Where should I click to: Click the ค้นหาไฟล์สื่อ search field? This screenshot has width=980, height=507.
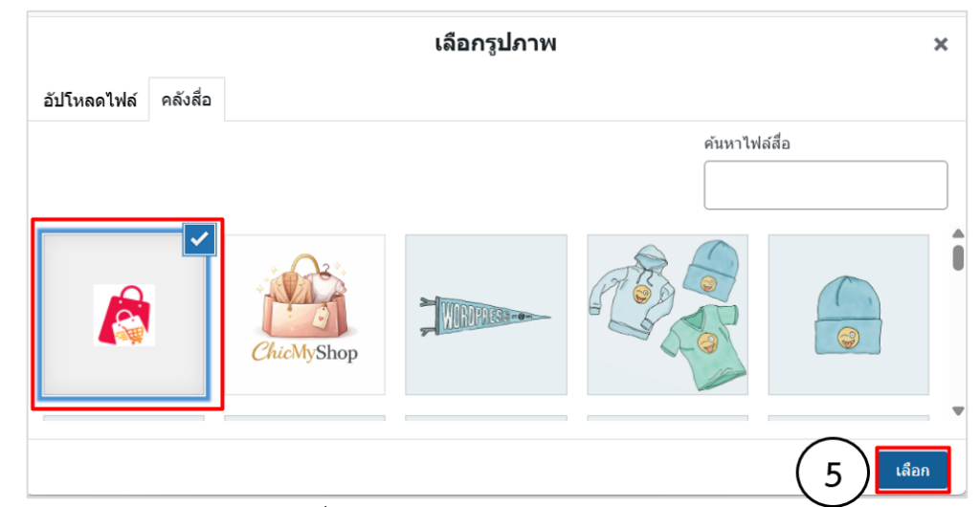click(825, 185)
